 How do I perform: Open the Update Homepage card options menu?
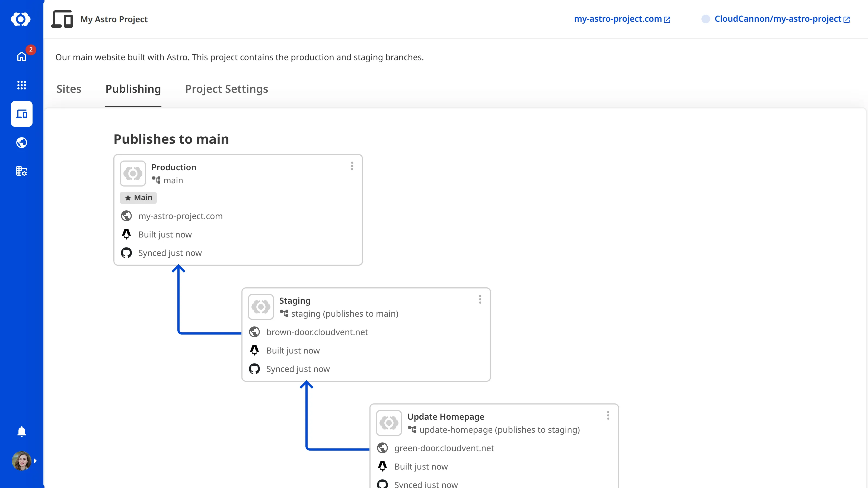[608, 416]
